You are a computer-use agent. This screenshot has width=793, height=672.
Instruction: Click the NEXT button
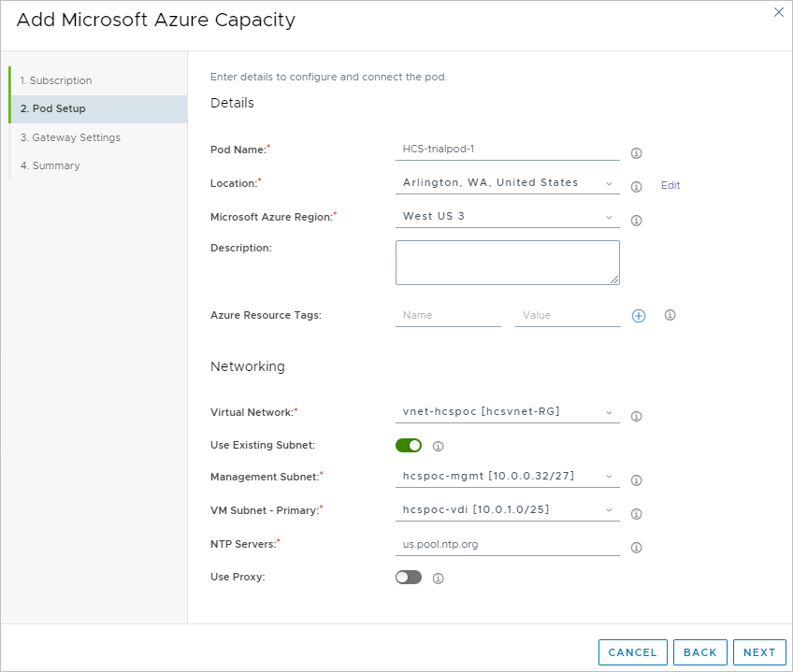pyautogui.click(x=759, y=652)
